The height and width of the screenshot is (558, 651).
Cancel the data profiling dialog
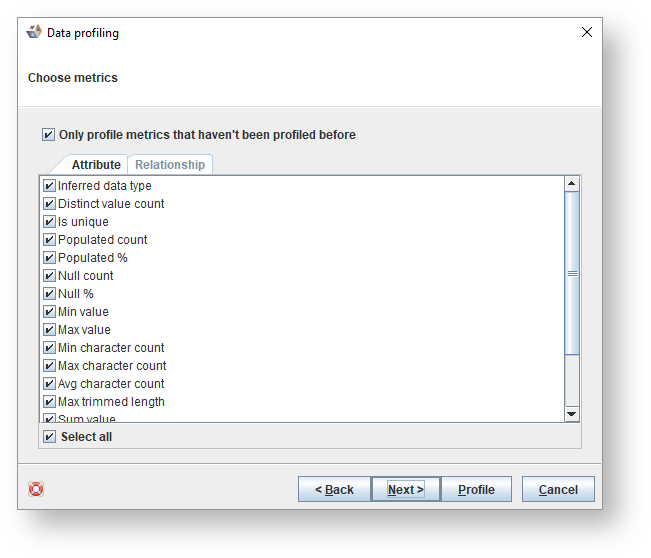(x=558, y=489)
